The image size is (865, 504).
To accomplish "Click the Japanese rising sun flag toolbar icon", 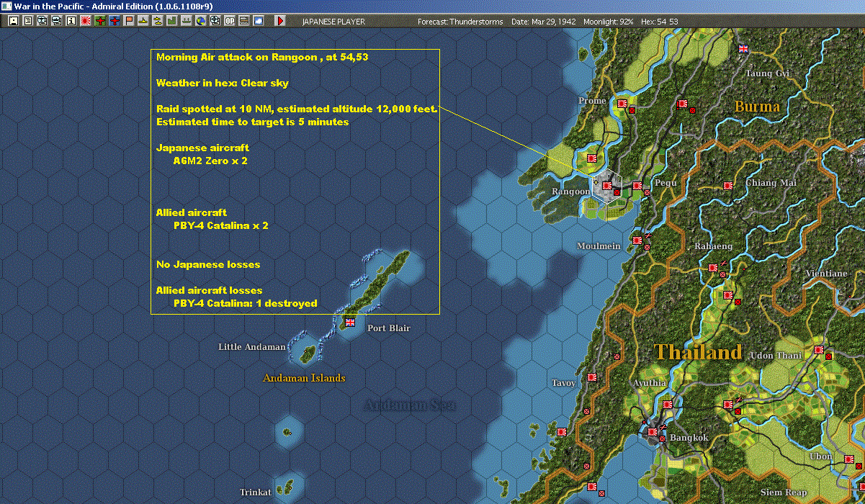I will tap(86, 21).
